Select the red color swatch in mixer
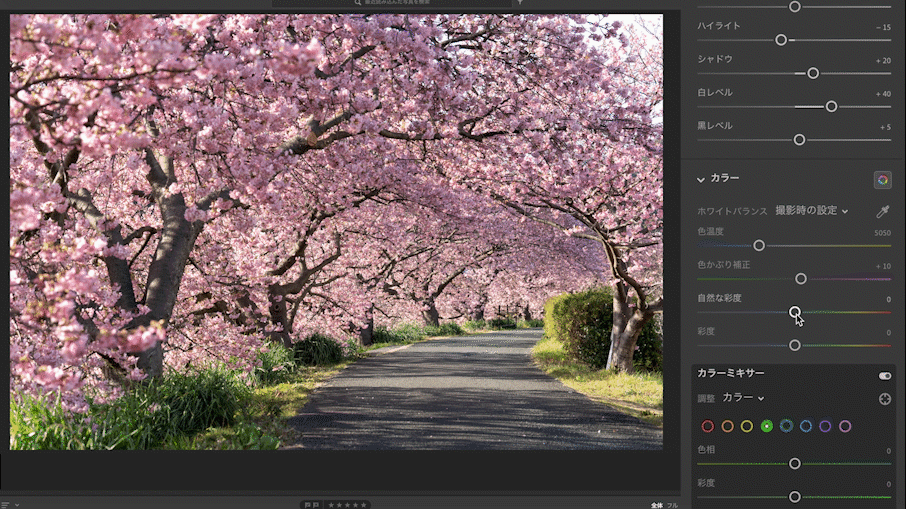906x509 pixels. point(708,426)
